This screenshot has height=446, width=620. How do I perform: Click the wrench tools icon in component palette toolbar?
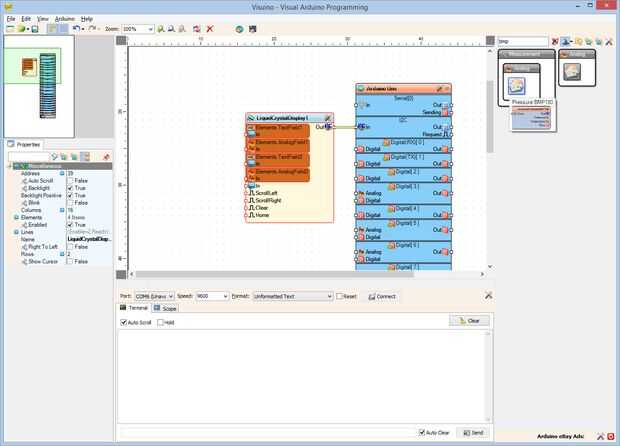(x=609, y=41)
